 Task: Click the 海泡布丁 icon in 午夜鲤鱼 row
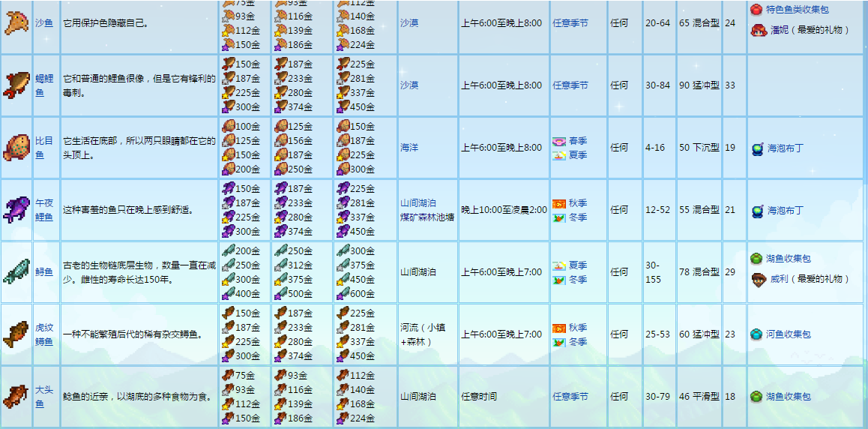pos(758,210)
